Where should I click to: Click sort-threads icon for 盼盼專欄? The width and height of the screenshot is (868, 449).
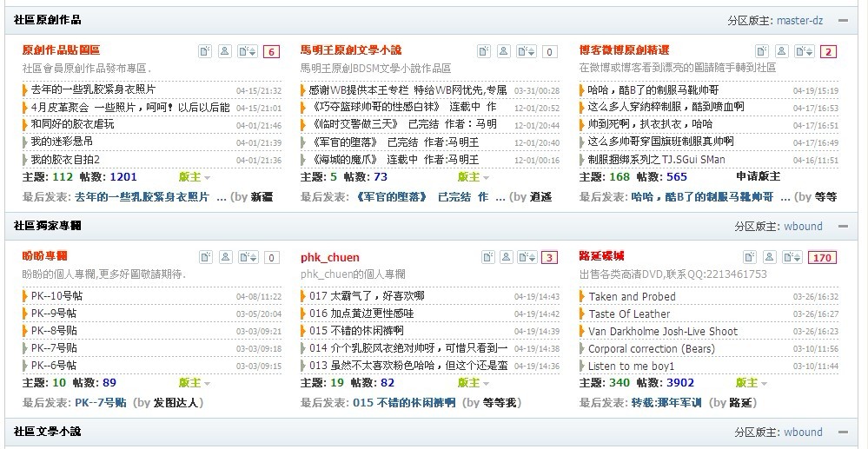pos(248,257)
